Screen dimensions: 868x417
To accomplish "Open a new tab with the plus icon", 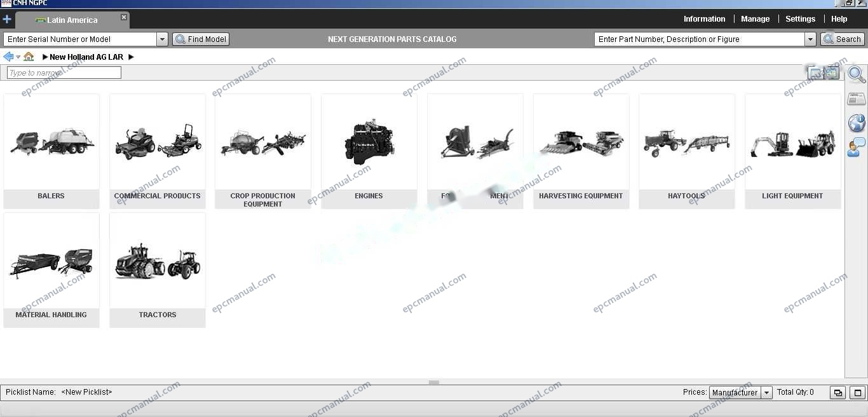I will click(7, 19).
